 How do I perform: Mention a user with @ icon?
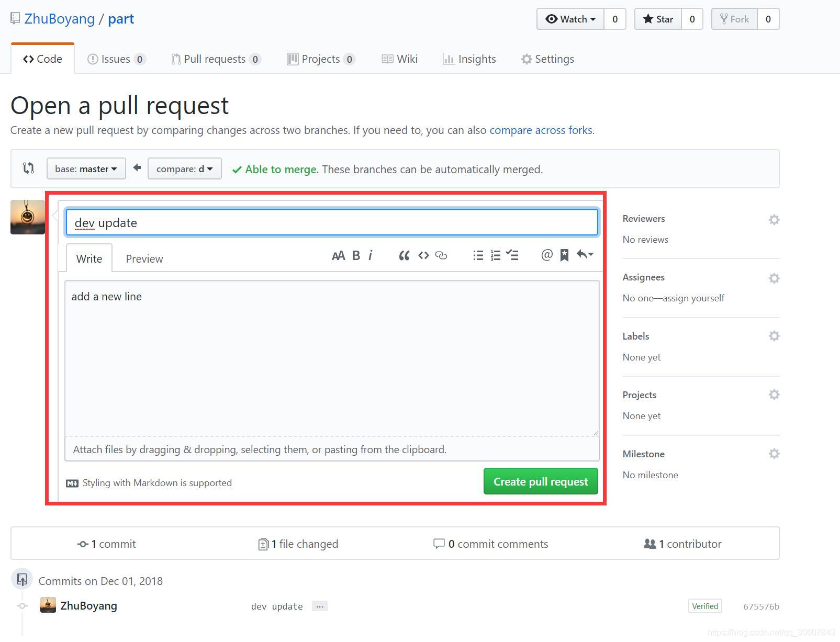tap(546, 255)
